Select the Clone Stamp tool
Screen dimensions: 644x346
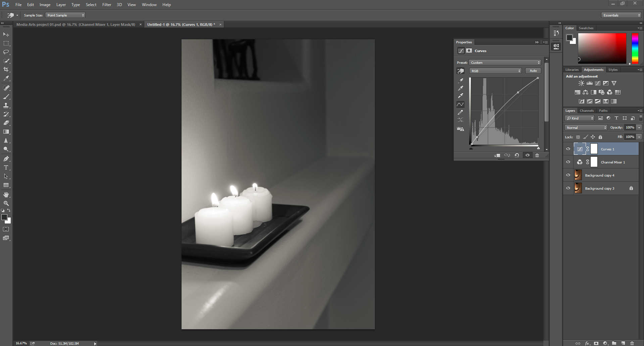[6, 105]
